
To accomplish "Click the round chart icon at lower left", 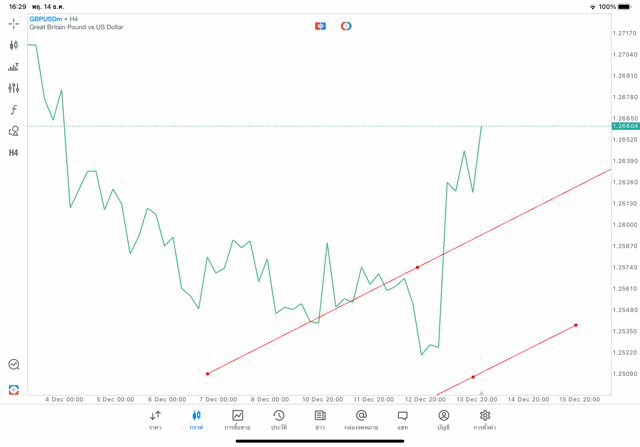I will click(14, 365).
